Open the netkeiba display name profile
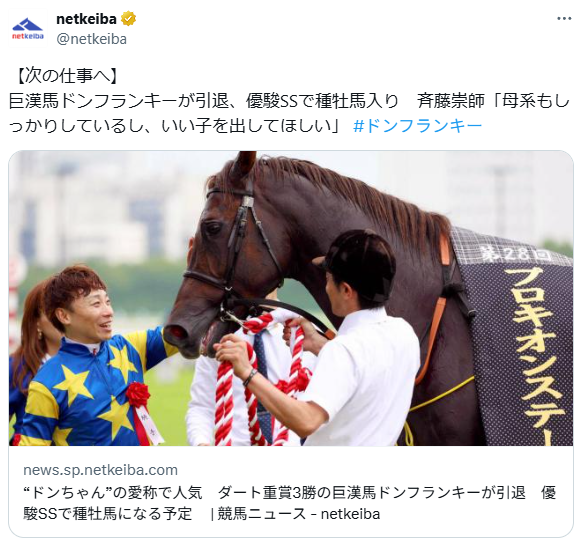The height and width of the screenshot is (551, 576). 86,19
